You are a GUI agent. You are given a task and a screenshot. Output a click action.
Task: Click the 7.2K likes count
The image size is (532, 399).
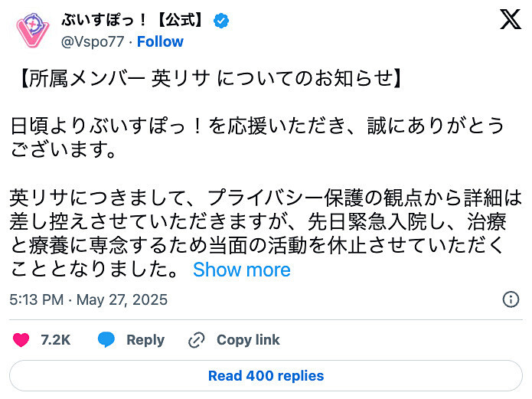(56, 340)
